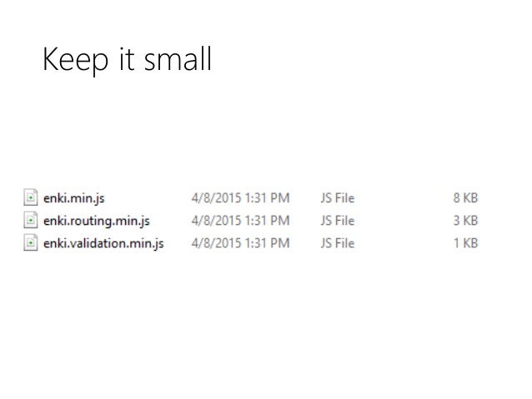
Task: Select the enki.validation.min.js file name
Action: [x=103, y=243]
